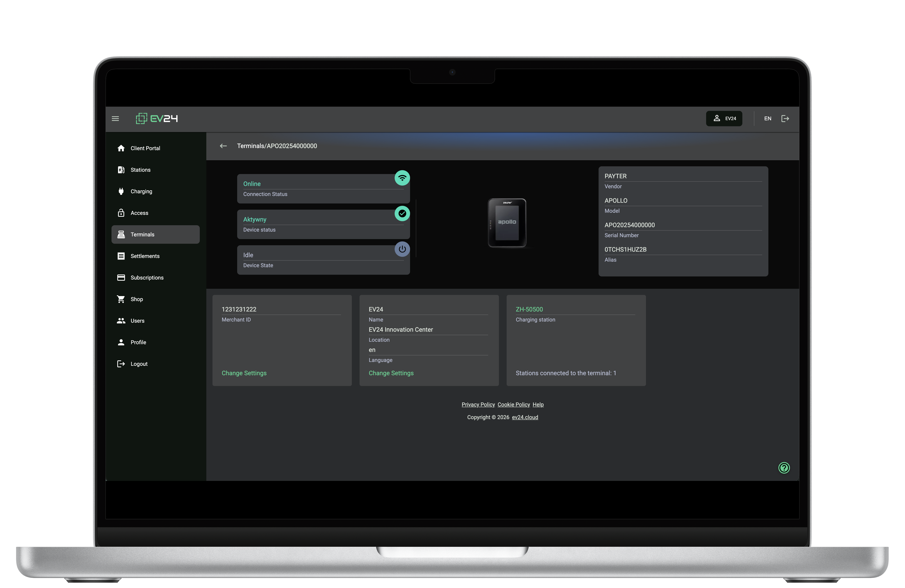Click Change Settings under Language
The height and width of the screenshot is (588, 905).
tap(391, 373)
